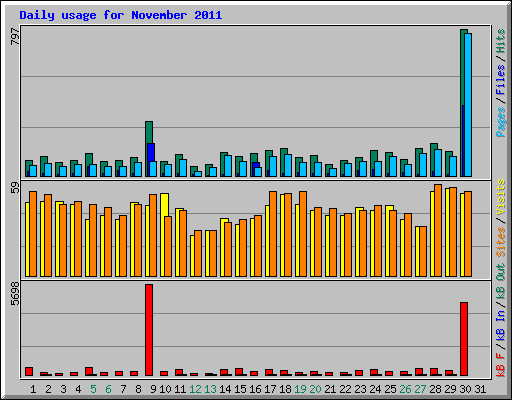This screenshot has height=400, width=512.
Task: Click the green hits bar for day 28
Action: (434, 147)
